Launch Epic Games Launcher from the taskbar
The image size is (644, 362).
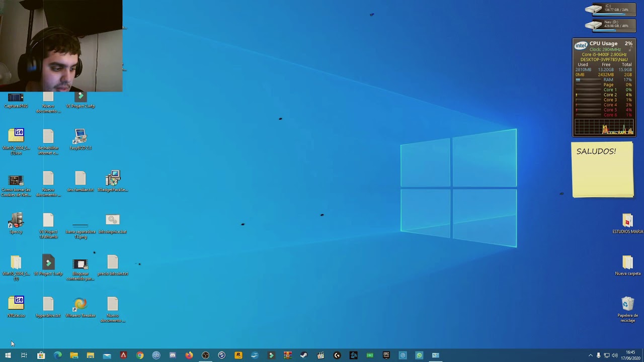(386, 355)
